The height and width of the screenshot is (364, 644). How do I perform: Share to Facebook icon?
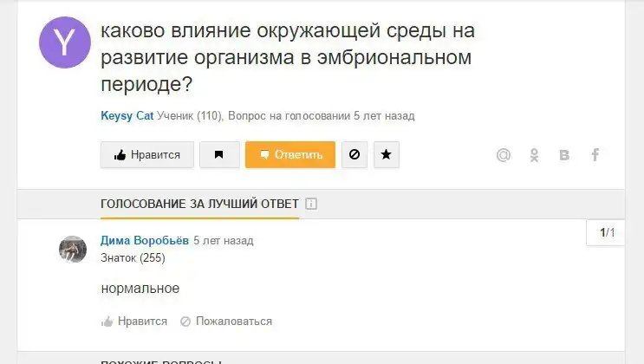595,155
